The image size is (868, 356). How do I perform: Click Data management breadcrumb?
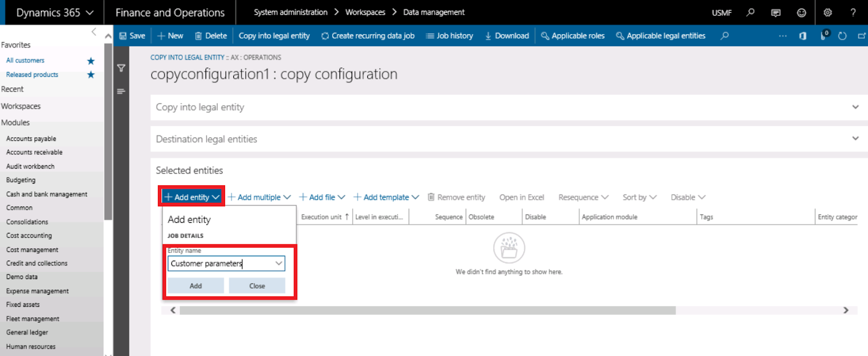tap(434, 12)
